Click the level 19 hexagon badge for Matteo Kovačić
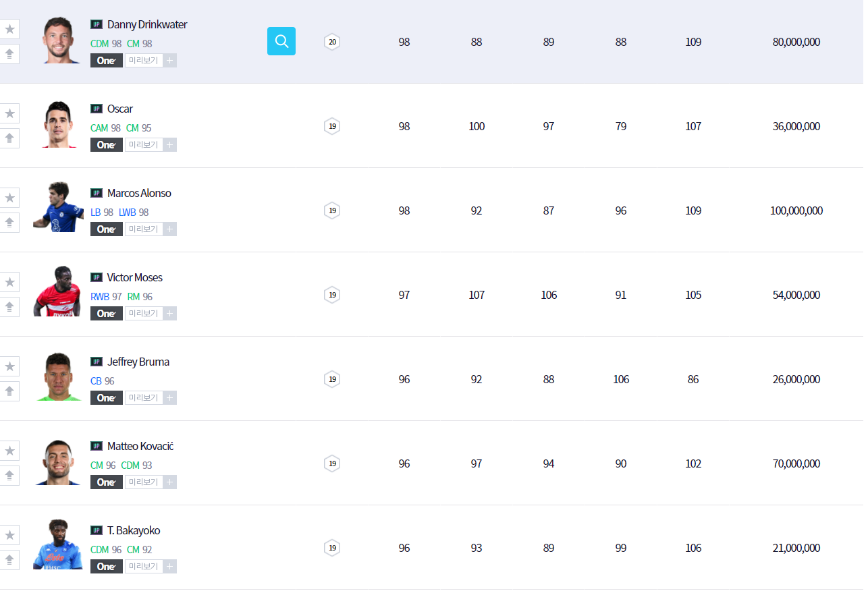Screen dimensions: 868x591 [331, 463]
